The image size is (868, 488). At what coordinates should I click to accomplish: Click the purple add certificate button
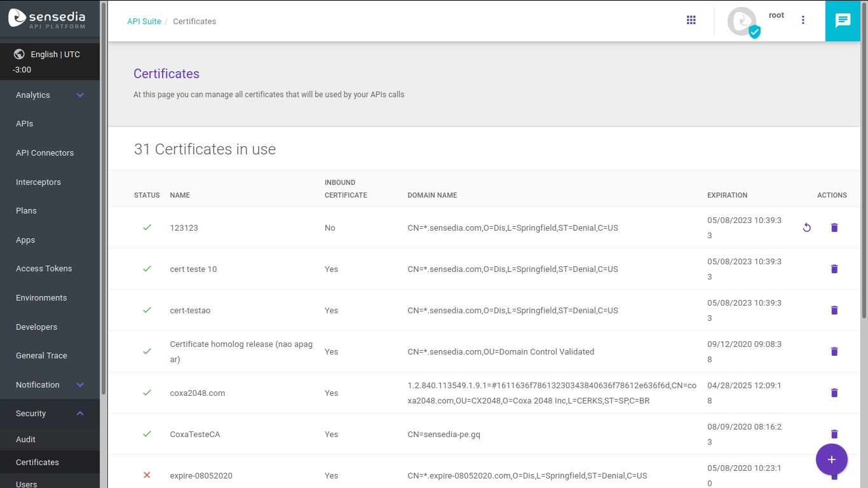(832, 459)
